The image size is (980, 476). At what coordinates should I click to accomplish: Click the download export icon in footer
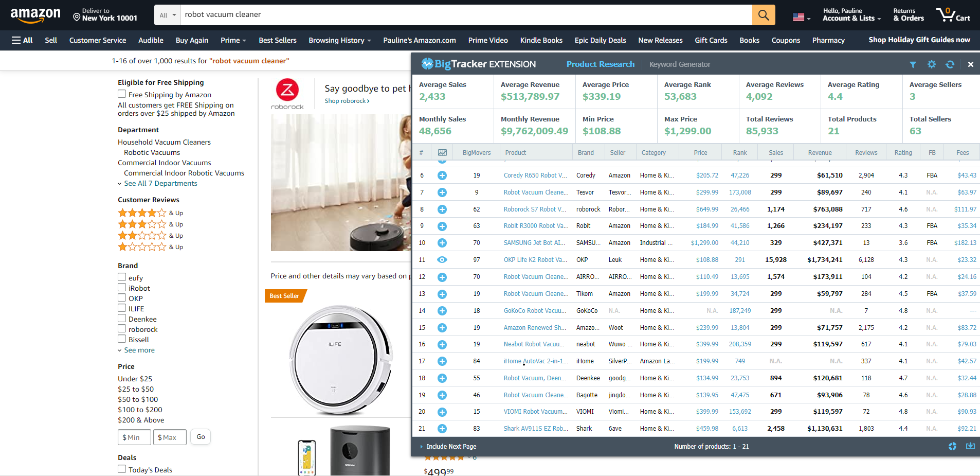970,446
